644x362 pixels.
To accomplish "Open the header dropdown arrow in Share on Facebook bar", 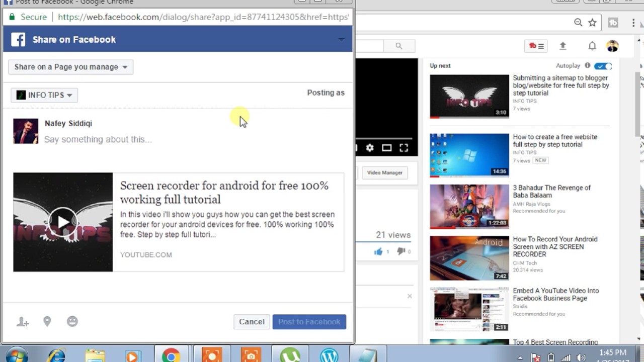I will point(341,39).
